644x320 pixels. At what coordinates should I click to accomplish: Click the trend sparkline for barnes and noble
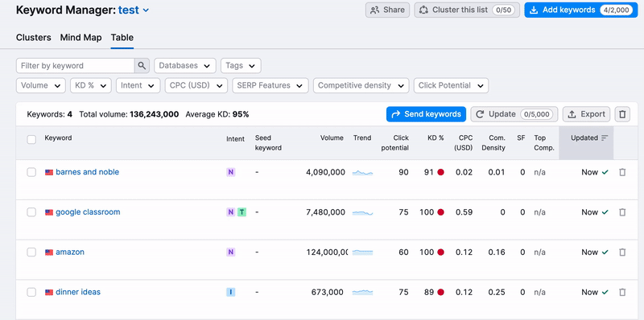(x=363, y=173)
